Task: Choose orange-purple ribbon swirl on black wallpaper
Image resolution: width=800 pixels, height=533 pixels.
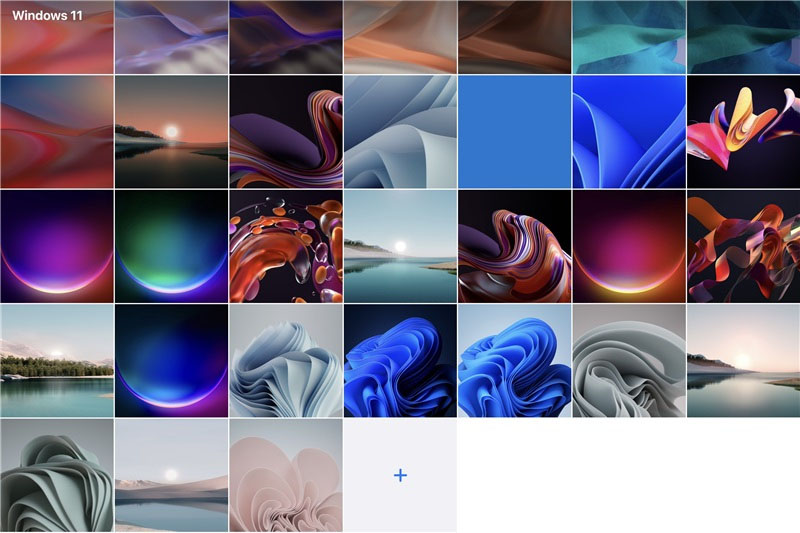Action: [514, 246]
